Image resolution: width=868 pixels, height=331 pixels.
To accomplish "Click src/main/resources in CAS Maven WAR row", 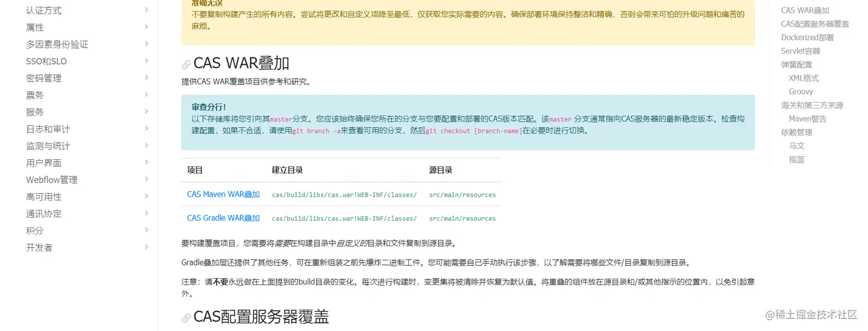I will (x=462, y=195).
